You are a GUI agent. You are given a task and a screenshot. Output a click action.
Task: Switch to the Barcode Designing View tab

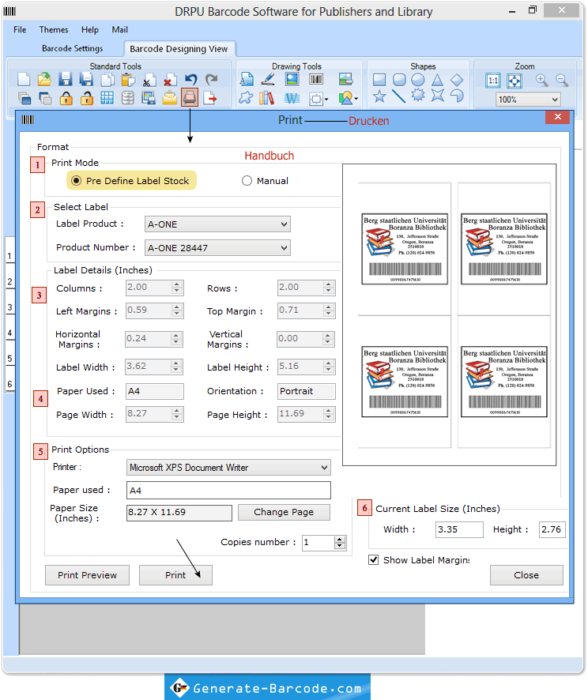179,49
